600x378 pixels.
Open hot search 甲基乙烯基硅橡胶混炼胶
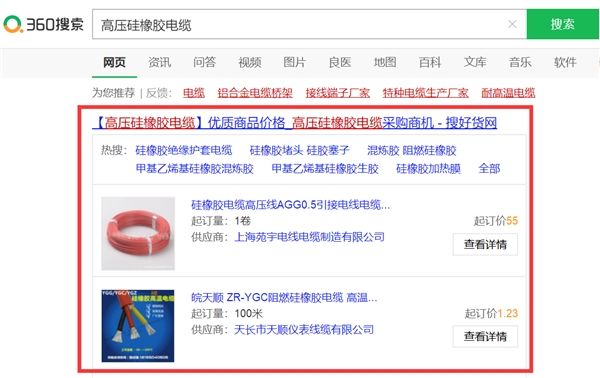pos(194,169)
